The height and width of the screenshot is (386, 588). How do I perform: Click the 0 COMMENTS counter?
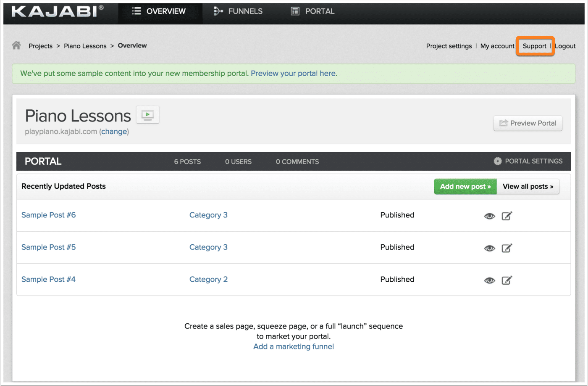297,161
